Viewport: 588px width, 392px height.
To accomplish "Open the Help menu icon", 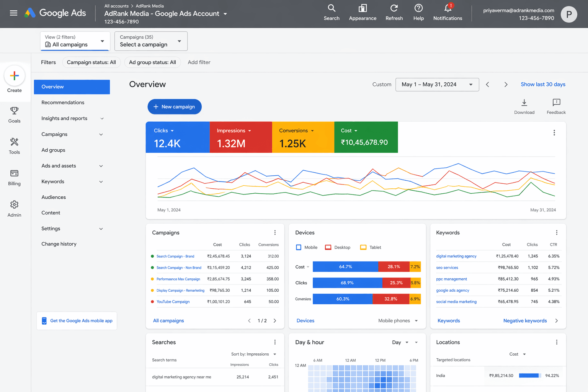I will [418, 12].
